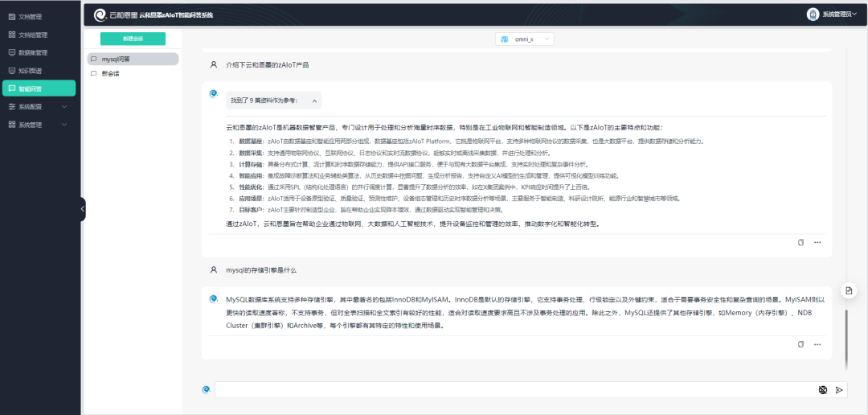
Task: Click the chat scrollbar thumb
Action: click(845, 336)
